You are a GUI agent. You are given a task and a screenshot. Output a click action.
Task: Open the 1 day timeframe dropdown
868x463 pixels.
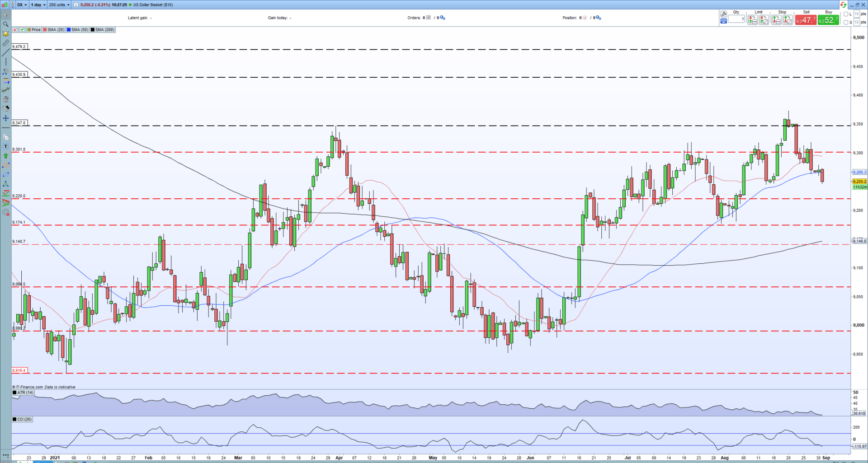tap(38, 5)
